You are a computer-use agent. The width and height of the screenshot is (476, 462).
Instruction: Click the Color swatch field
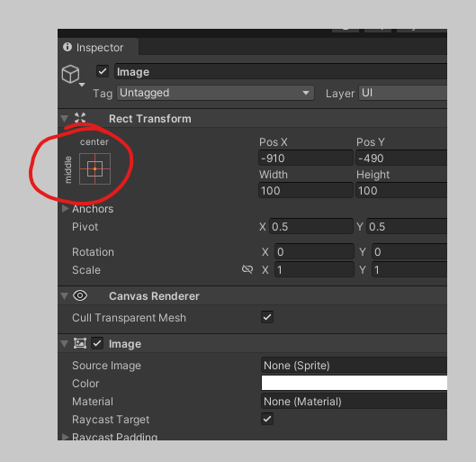click(354, 383)
